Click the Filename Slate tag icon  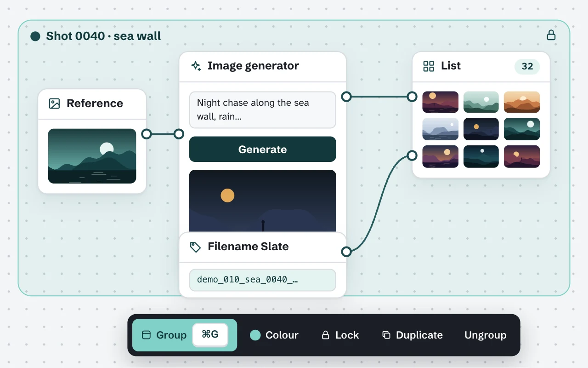click(x=195, y=247)
